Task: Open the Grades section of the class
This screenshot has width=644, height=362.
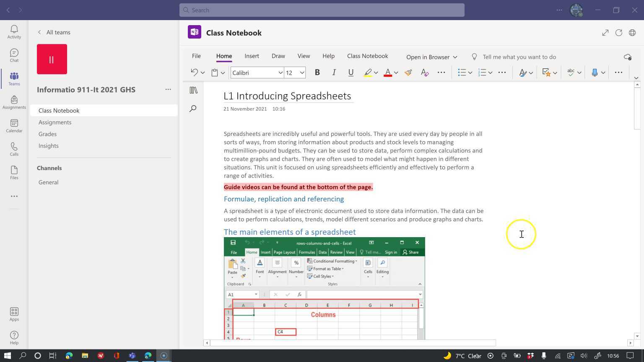Action: pyautogui.click(x=47, y=134)
